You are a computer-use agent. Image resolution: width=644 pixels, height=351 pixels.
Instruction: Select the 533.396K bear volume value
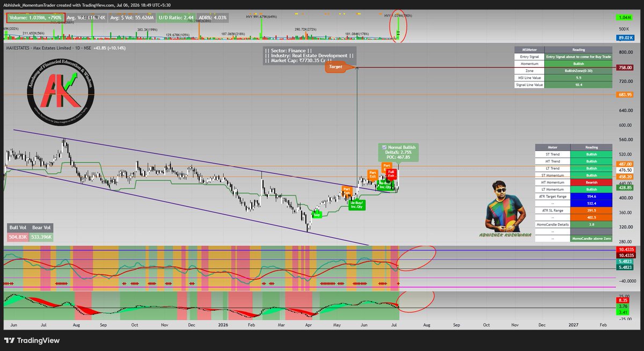click(x=41, y=237)
